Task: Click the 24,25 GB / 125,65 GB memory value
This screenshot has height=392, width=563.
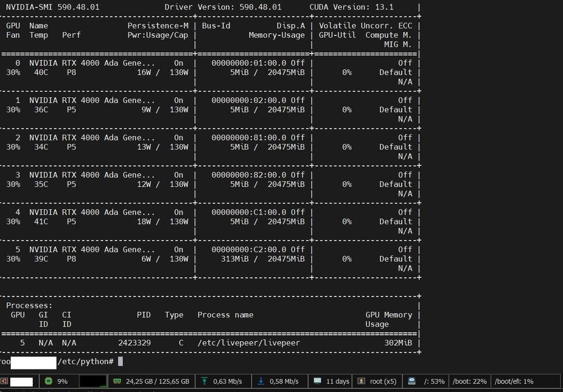Action: click(157, 381)
